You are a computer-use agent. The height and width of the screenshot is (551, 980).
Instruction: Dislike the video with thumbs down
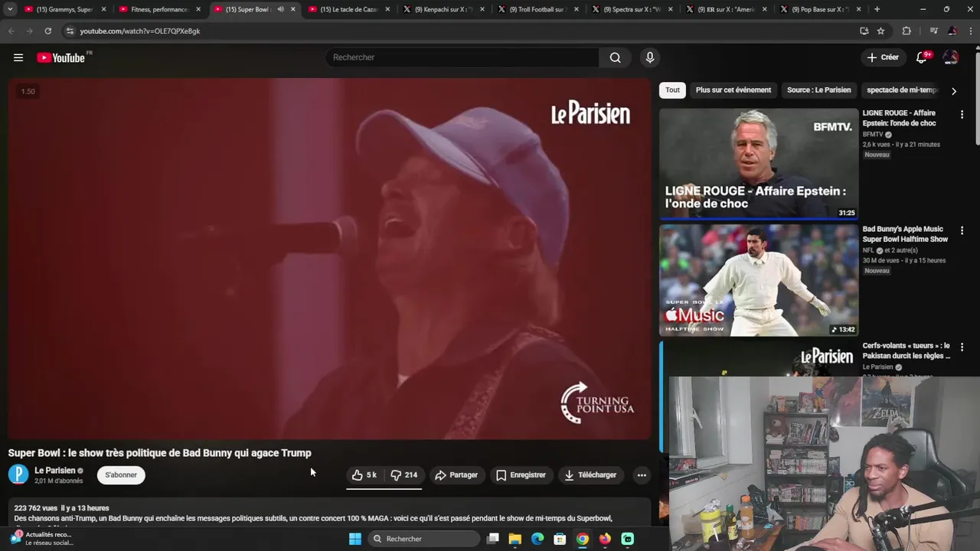click(x=404, y=475)
